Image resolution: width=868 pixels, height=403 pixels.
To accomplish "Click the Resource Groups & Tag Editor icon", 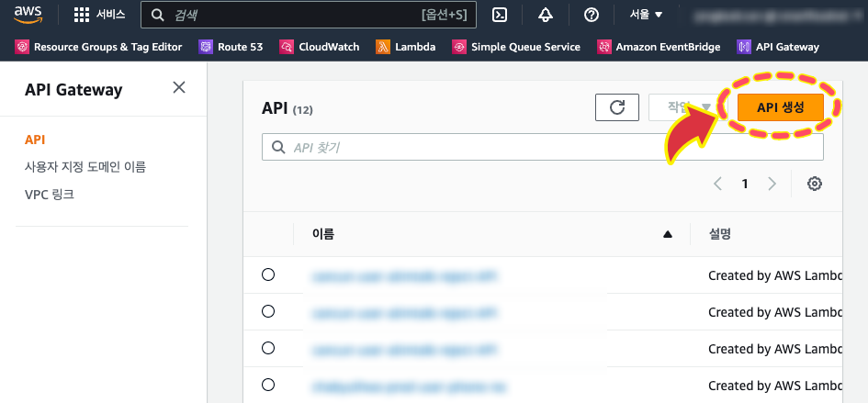I will point(22,47).
